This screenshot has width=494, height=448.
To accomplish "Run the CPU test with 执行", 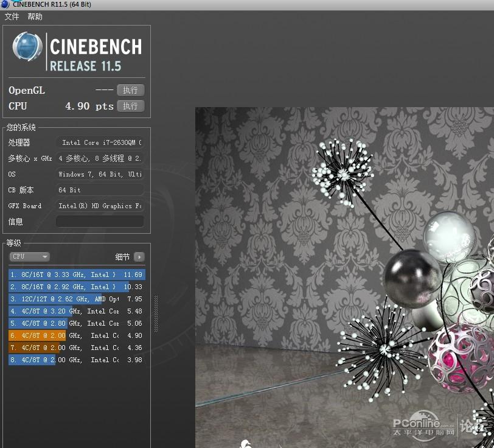I will [131, 106].
